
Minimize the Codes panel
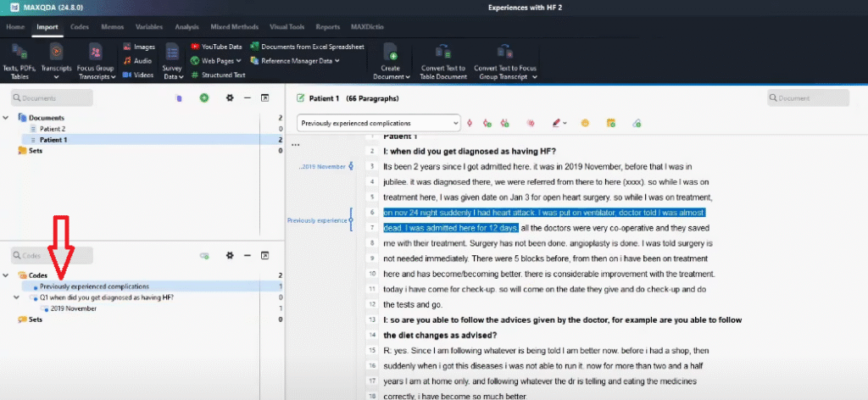[248, 256]
